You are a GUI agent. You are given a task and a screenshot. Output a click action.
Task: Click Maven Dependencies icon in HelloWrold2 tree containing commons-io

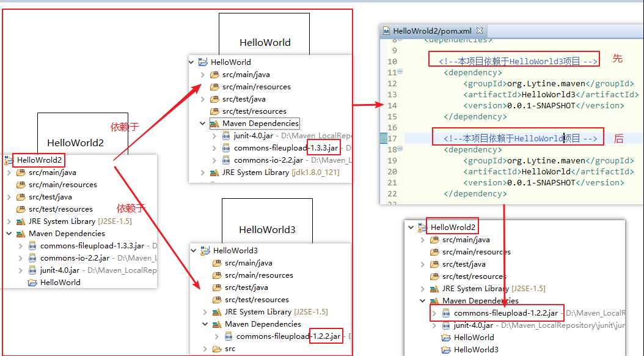(21, 234)
